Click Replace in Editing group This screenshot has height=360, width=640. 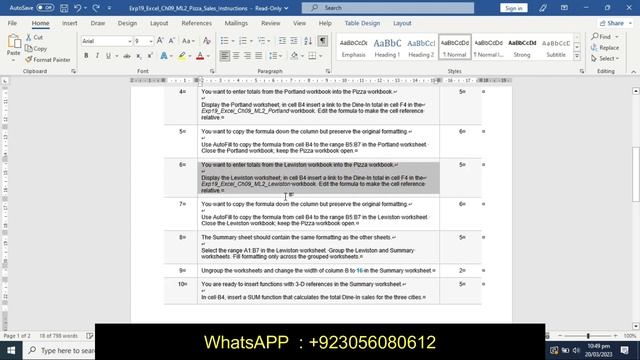[x=605, y=48]
